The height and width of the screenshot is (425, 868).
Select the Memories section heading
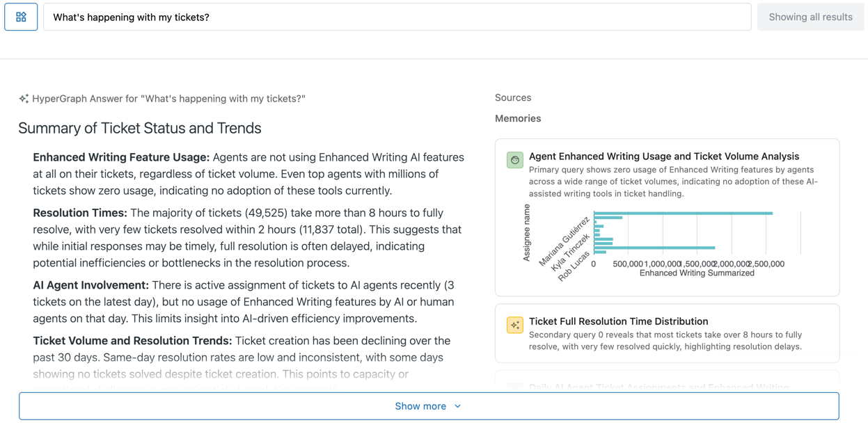(x=517, y=118)
